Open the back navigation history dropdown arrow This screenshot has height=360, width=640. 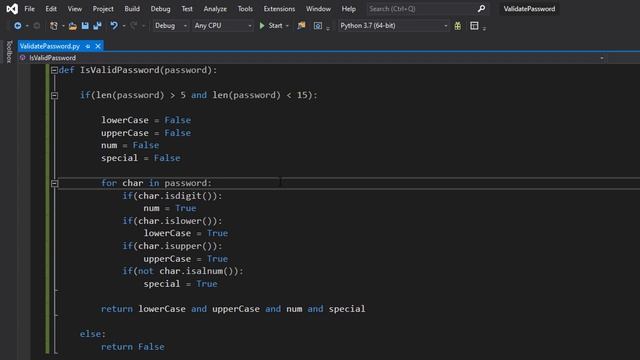(27, 26)
